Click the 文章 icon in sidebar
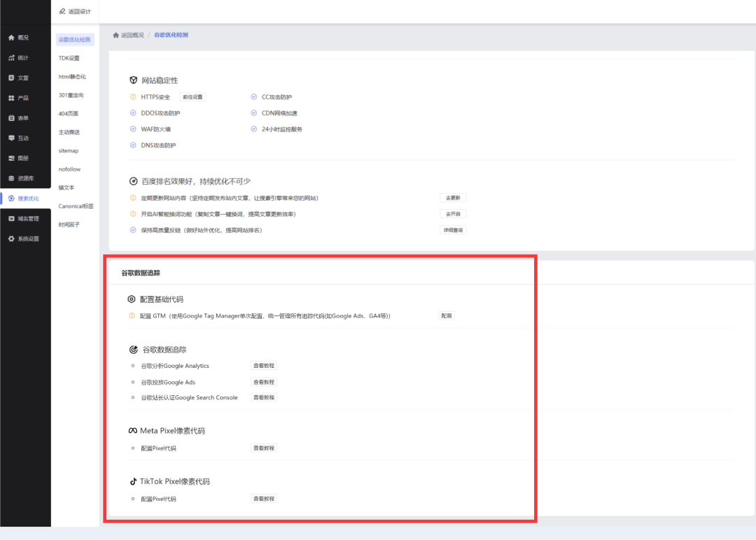 (11, 78)
